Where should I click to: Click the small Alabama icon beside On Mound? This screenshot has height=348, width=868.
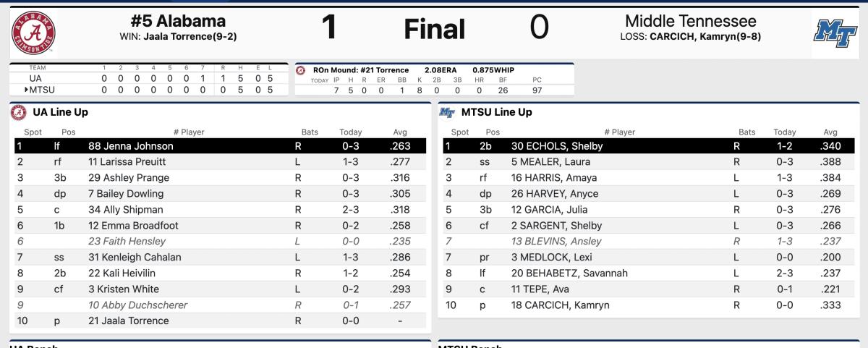click(301, 70)
